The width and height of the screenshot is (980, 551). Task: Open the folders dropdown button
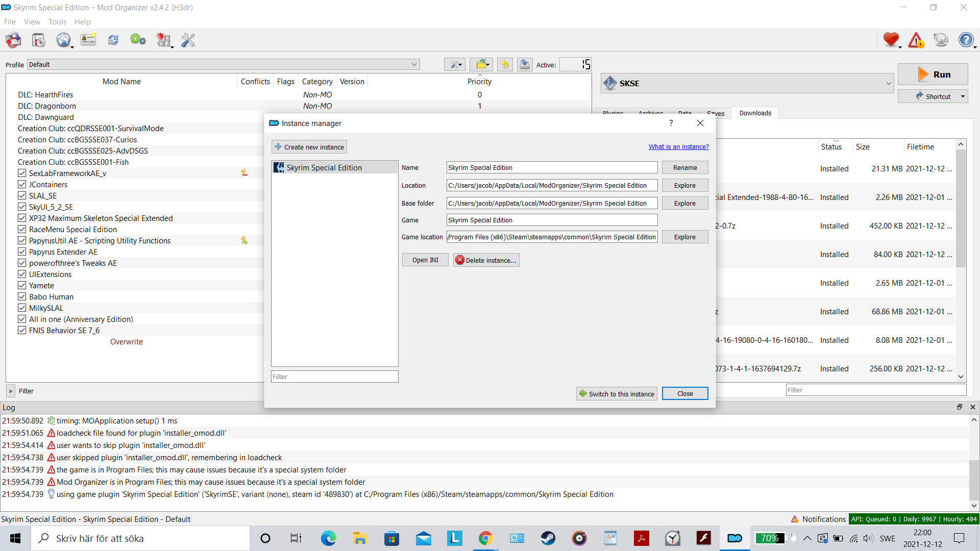(481, 64)
